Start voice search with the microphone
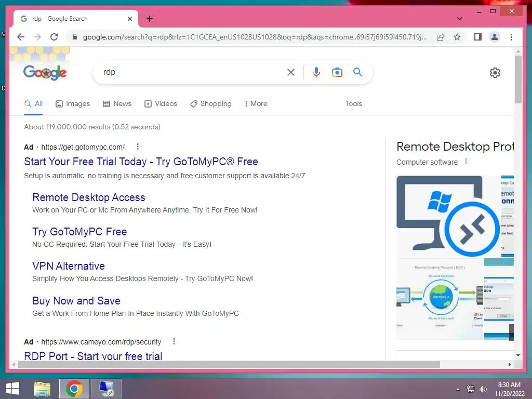Viewport: 532px width, 399px height. coord(316,72)
